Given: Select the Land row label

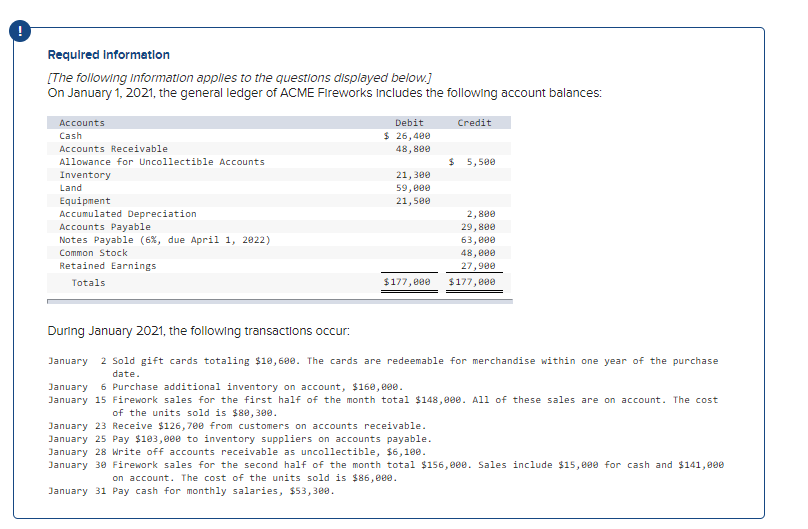Looking at the screenshot, I should coord(71,187).
